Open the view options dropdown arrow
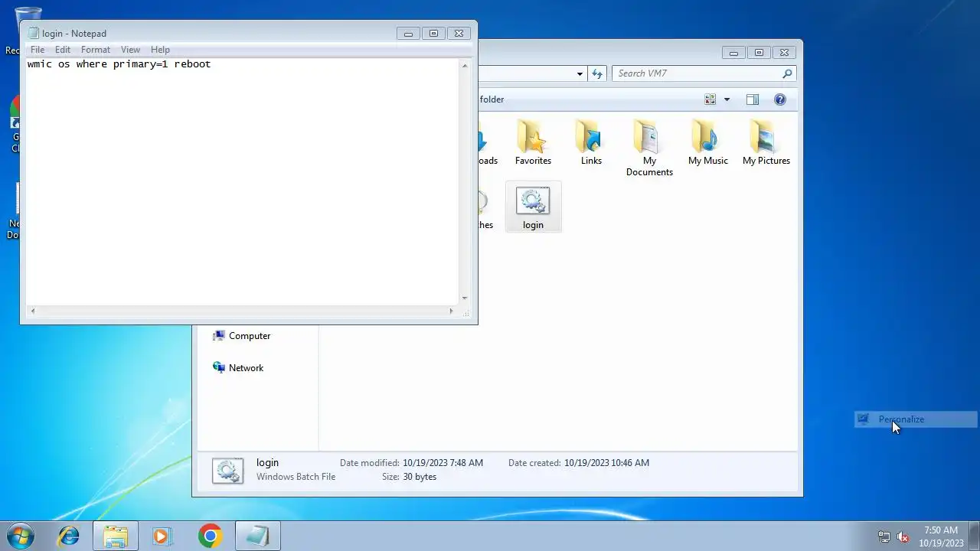 click(727, 99)
